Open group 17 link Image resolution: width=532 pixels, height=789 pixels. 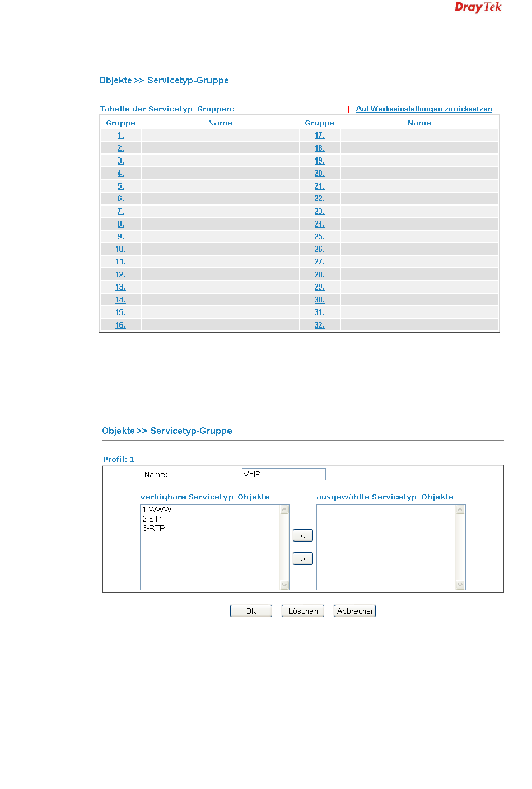tap(319, 136)
